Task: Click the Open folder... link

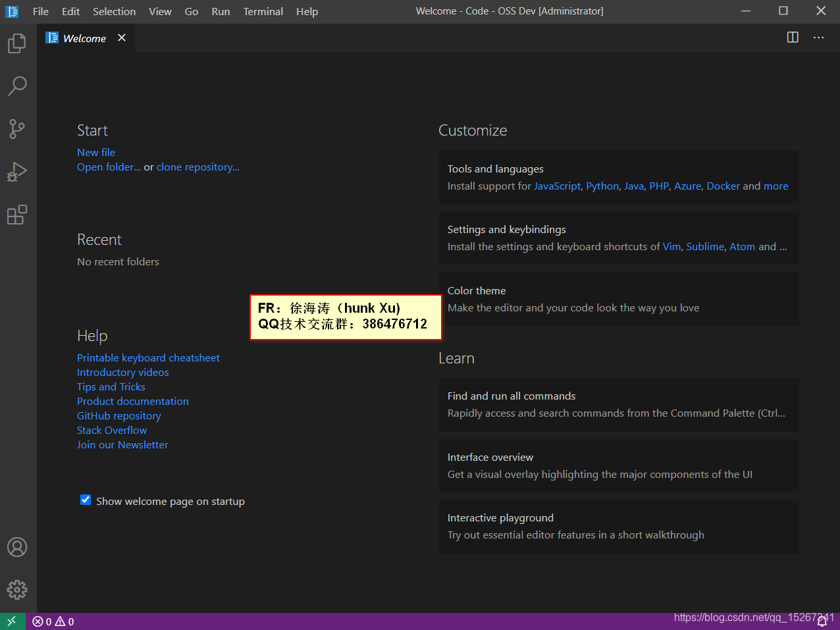Action: pos(109,167)
